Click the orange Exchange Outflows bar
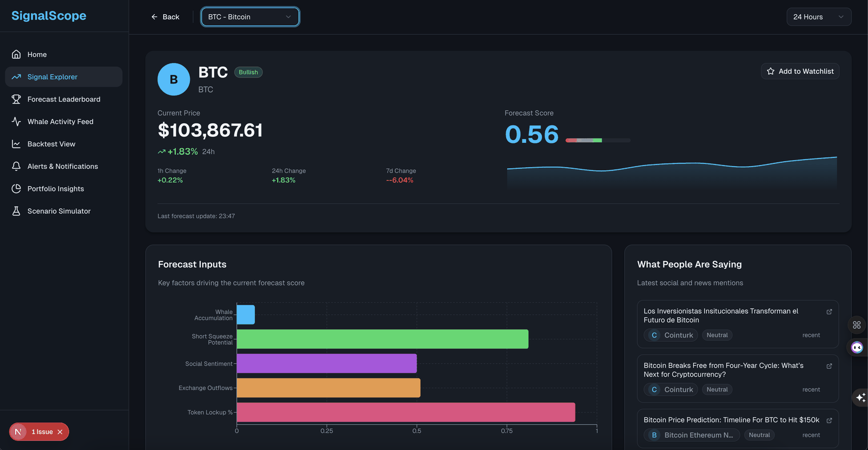Screen dimensions: 868x450 tap(329, 388)
